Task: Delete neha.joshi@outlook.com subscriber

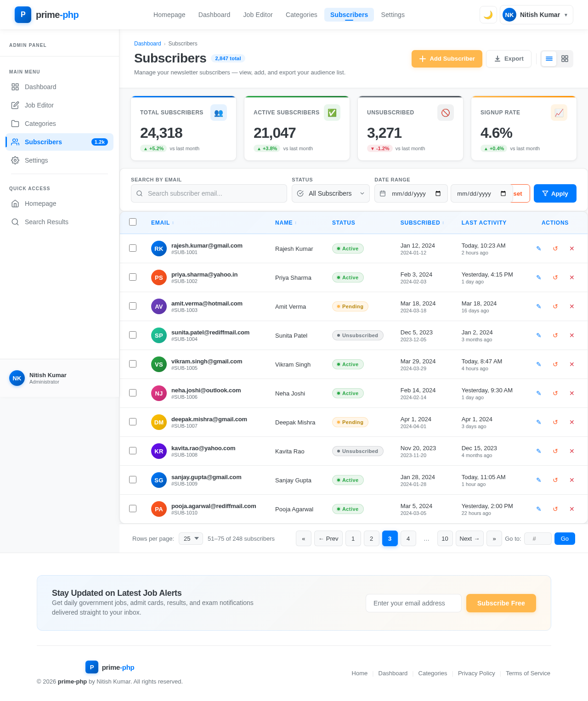Action: coord(572,393)
